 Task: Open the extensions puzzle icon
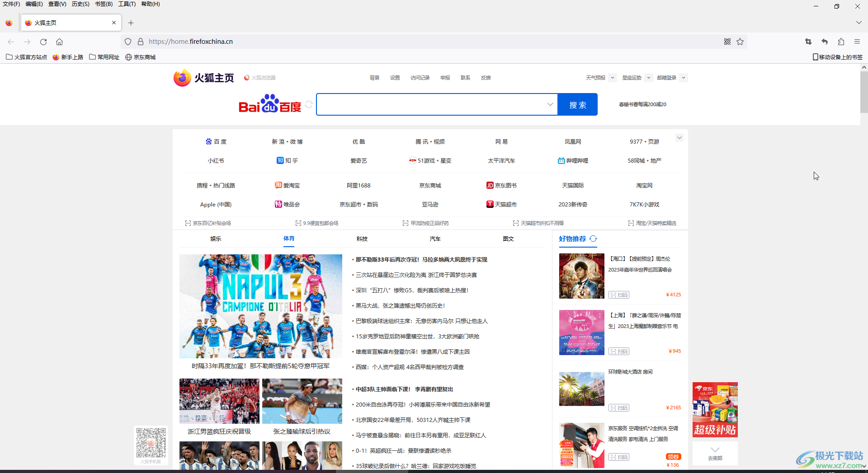pos(841,42)
